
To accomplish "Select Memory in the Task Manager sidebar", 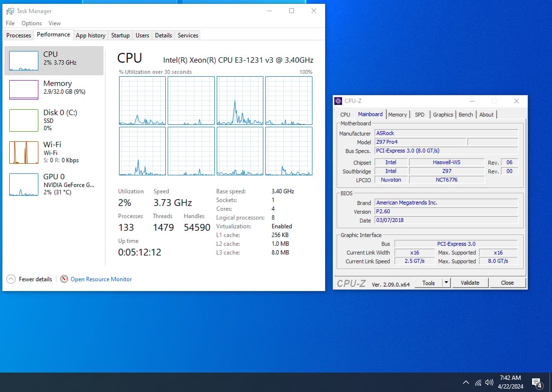I will click(54, 89).
